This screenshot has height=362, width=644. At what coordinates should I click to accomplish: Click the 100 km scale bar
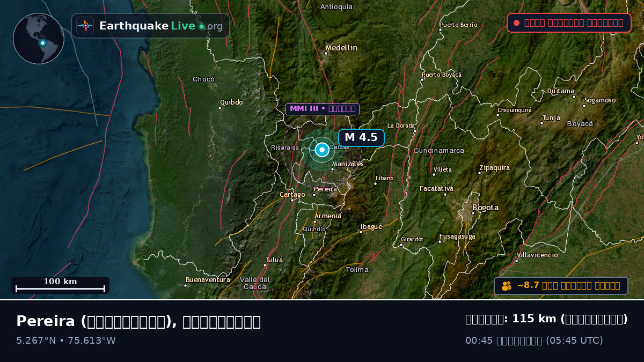coord(60,285)
